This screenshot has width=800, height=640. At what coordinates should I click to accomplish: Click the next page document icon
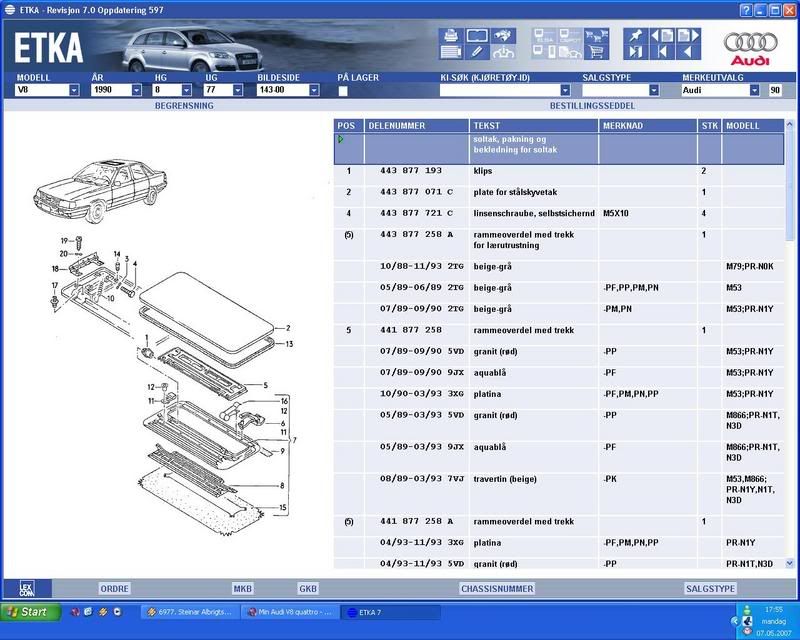coord(685,36)
